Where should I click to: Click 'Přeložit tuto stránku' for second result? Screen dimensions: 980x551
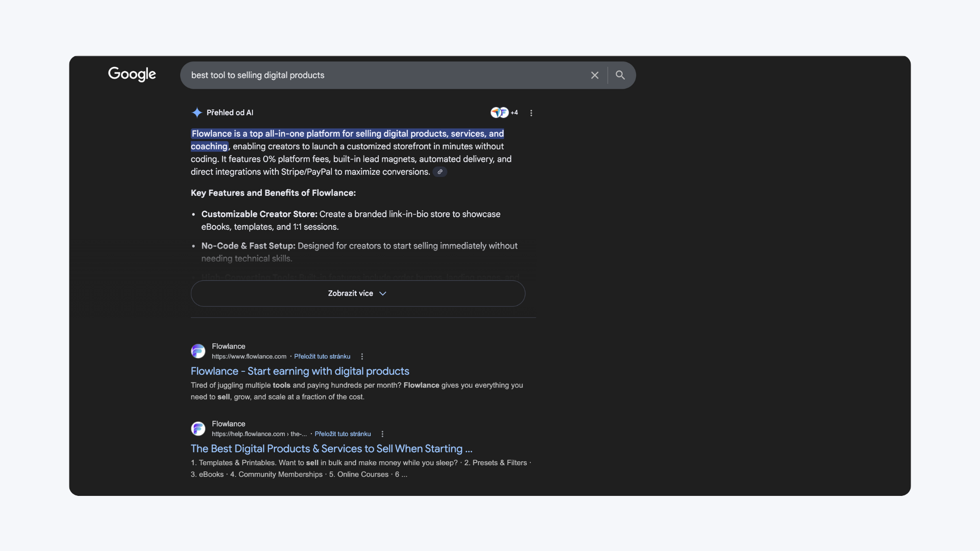pos(342,434)
